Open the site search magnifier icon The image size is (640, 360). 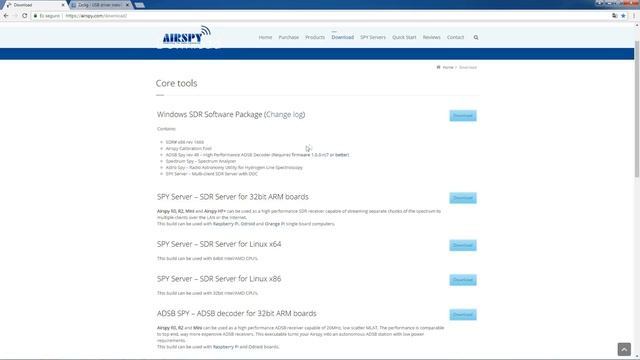[x=476, y=37]
